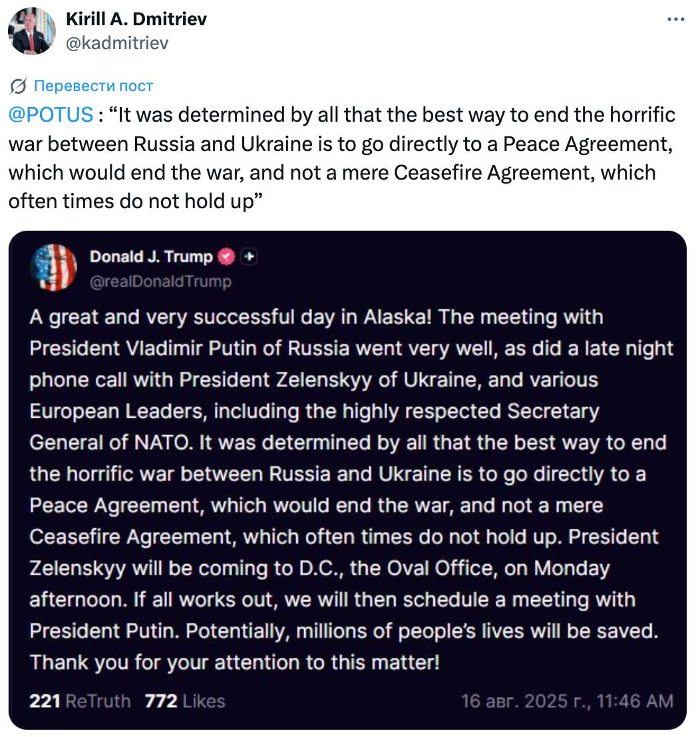The height and width of the screenshot is (737, 700).
Task: Click the quoted tweet text about Peace Agreement
Action: [x=341, y=158]
